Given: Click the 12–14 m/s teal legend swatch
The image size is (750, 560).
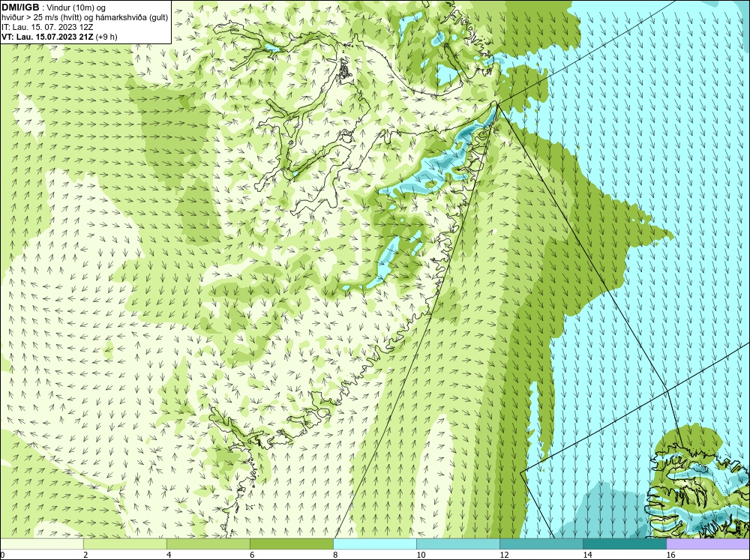Looking at the screenshot, I should (541, 544).
